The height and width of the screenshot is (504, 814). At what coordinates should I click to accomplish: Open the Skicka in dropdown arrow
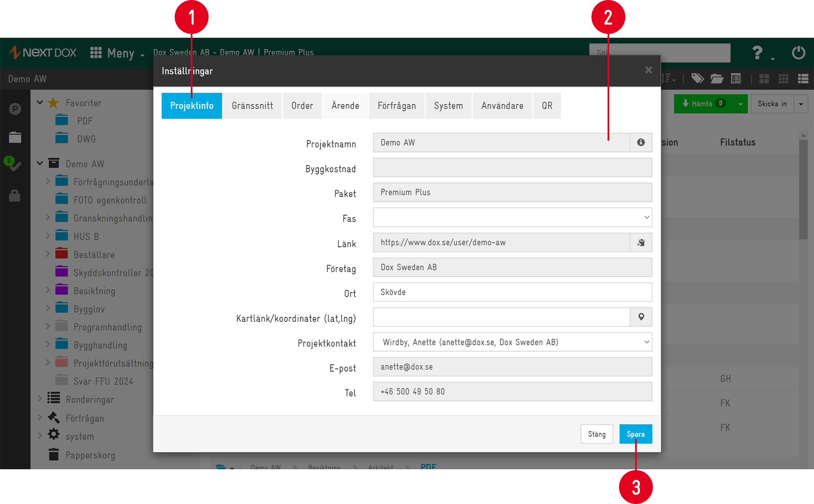click(x=801, y=104)
